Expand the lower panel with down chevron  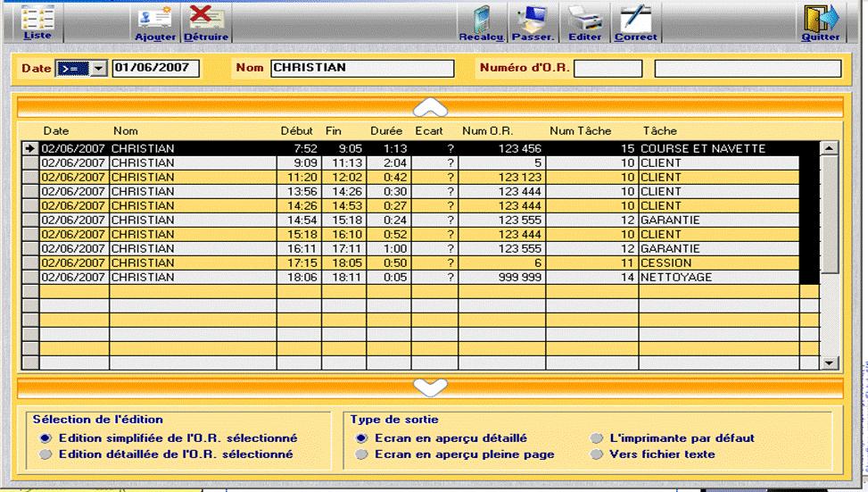(x=430, y=388)
